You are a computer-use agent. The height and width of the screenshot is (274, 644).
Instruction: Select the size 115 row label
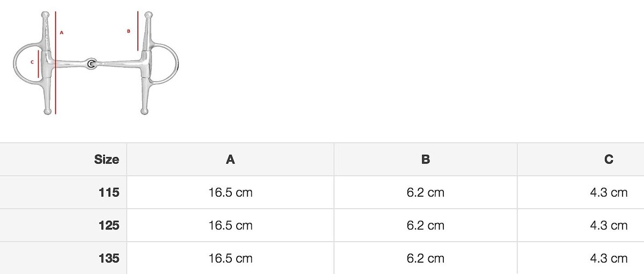pyautogui.click(x=109, y=192)
